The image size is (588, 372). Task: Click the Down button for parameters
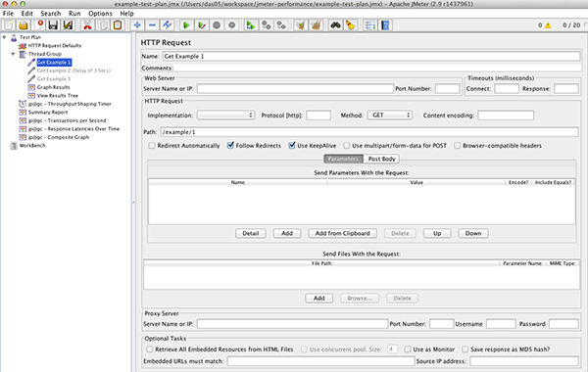click(x=473, y=233)
